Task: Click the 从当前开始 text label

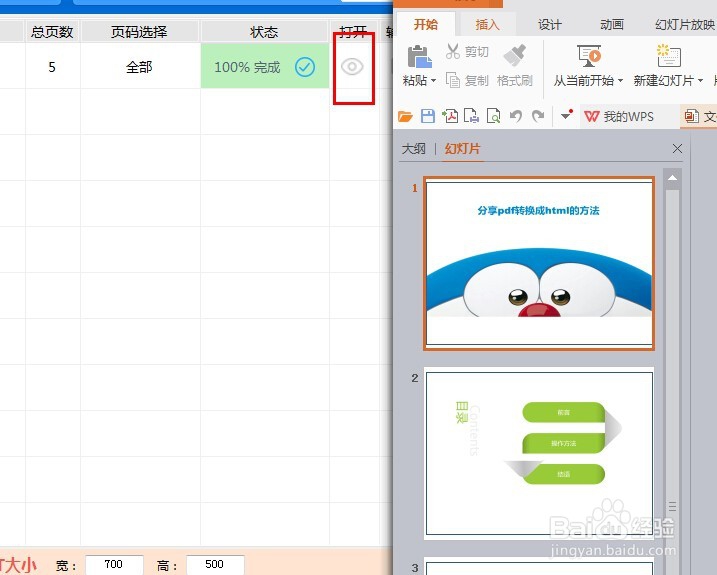Action: tap(584, 81)
